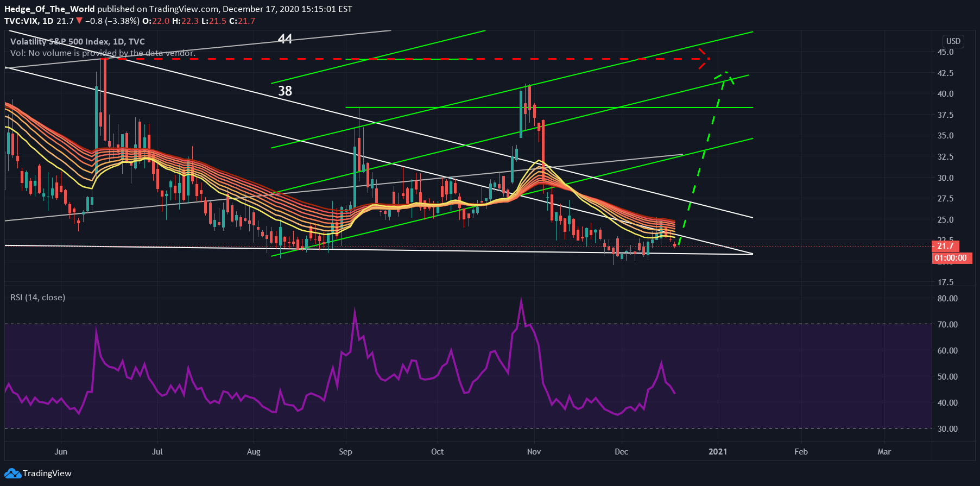The width and height of the screenshot is (980, 486).
Task: Click the 38 annotation label
Action: (x=285, y=91)
